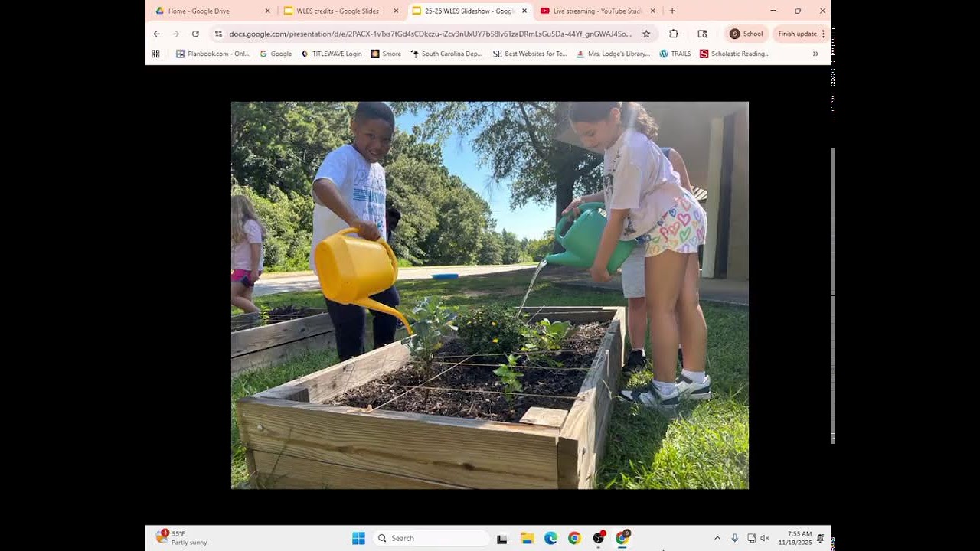Viewport: 980px width, 551px height.
Task: Open the Planbook.com bookmark
Action: [x=213, y=54]
